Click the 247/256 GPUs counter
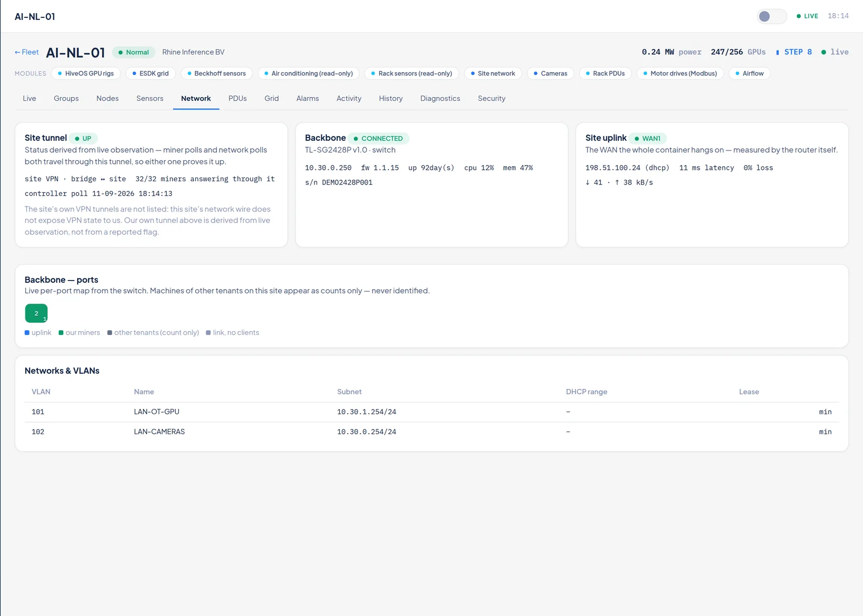Screen dimensions: 863x616 [x=738, y=52]
